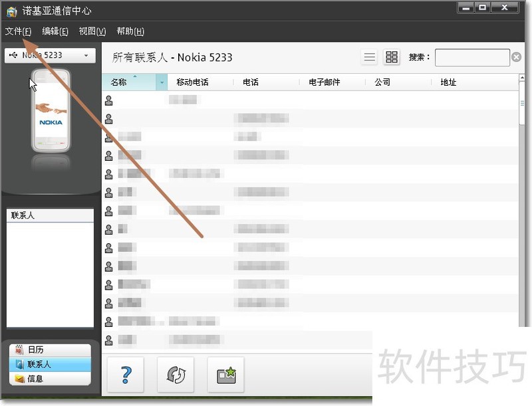This screenshot has height=406, width=532.
Task: Select the second contact's person icon
Action: click(x=109, y=119)
